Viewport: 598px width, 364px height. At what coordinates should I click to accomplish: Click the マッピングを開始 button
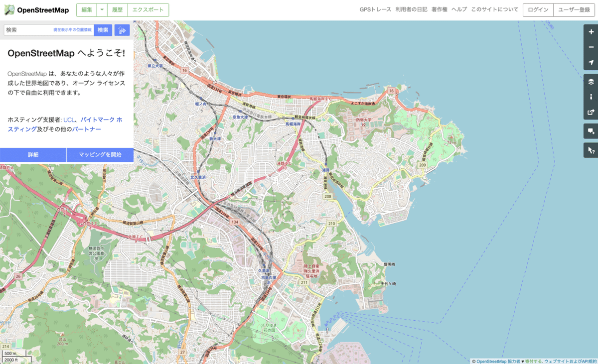(x=100, y=155)
